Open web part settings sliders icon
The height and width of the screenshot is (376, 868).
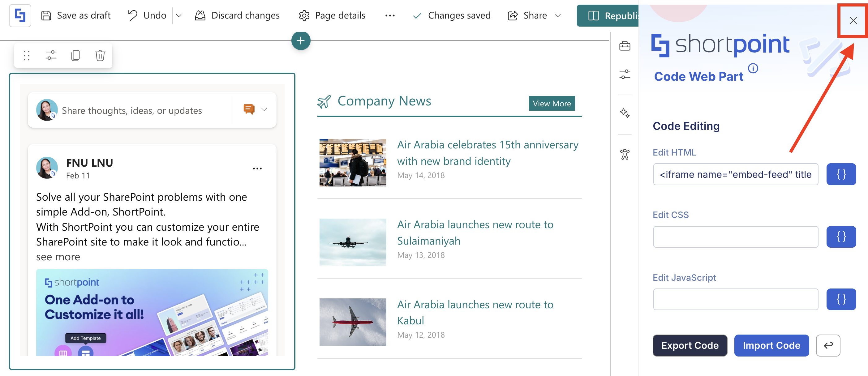(51, 55)
